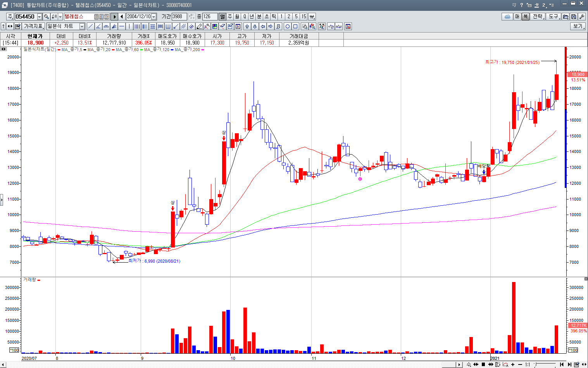Toggle second period button 초
This screenshot has height=368, width=588.
267,17
